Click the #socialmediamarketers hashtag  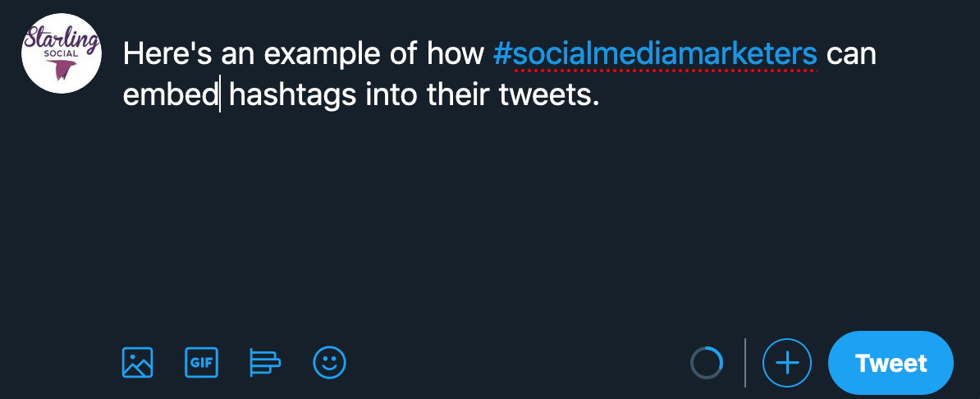(x=655, y=55)
